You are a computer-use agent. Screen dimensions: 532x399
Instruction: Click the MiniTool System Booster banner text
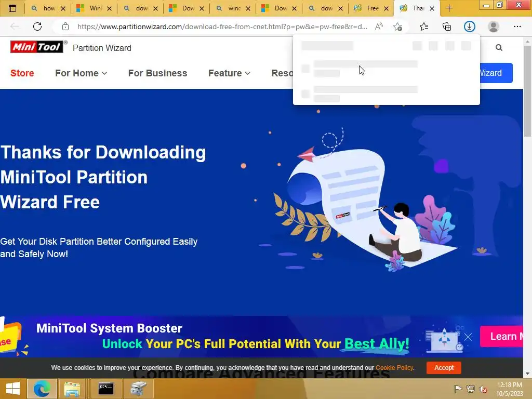coord(109,328)
